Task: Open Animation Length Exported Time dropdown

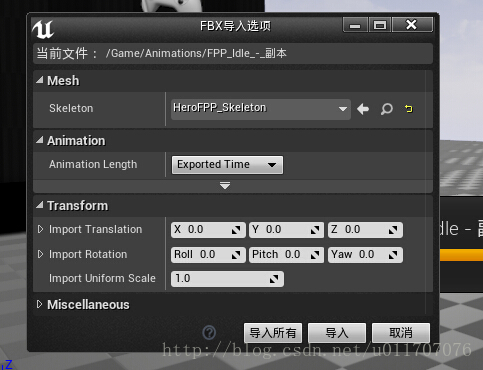Action: coord(227,165)
